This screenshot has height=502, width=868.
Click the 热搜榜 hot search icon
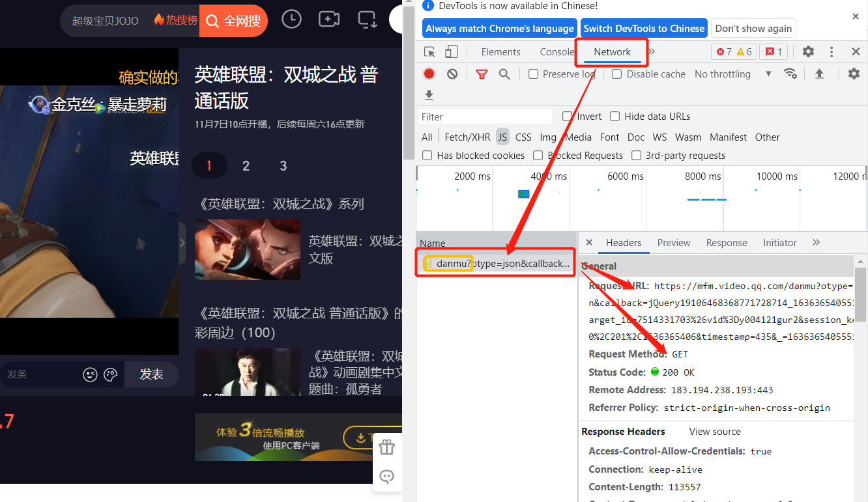(175, 20)
